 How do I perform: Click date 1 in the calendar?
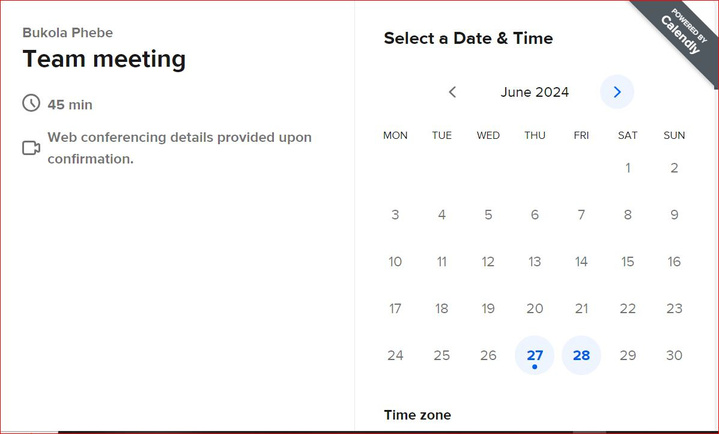pos(628,168)
